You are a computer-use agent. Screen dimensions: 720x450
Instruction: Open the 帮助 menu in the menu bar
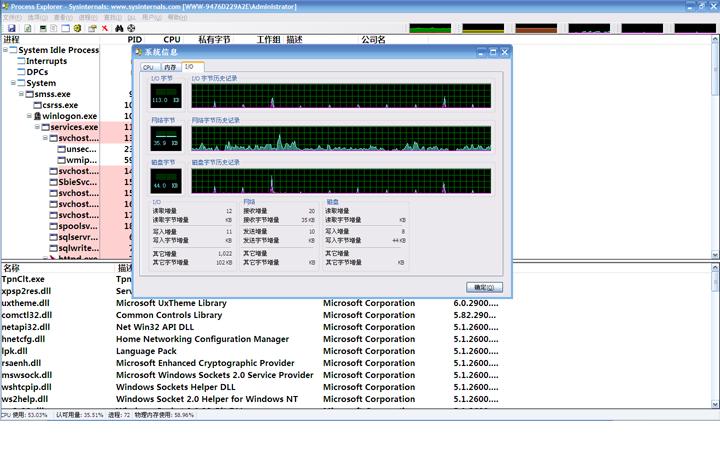coord(177,17)
